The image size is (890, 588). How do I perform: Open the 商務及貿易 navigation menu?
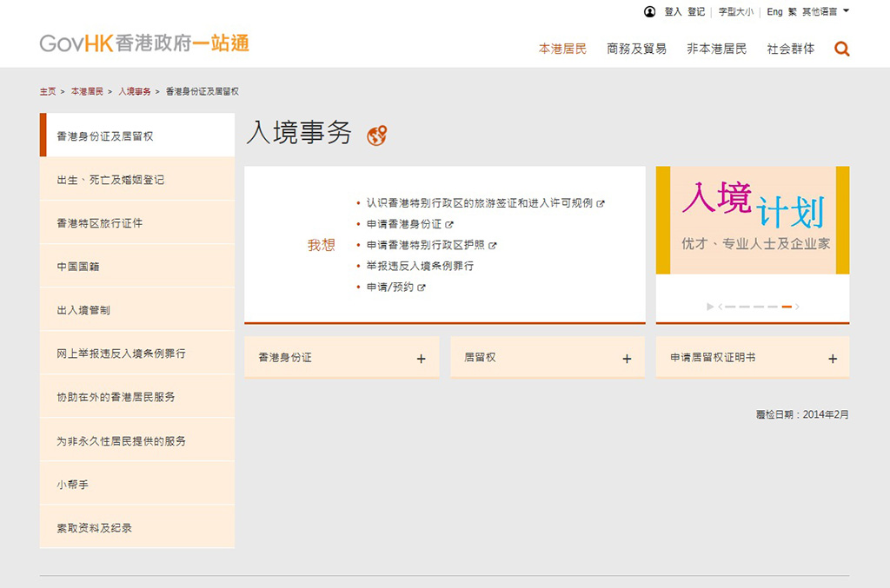636,49
